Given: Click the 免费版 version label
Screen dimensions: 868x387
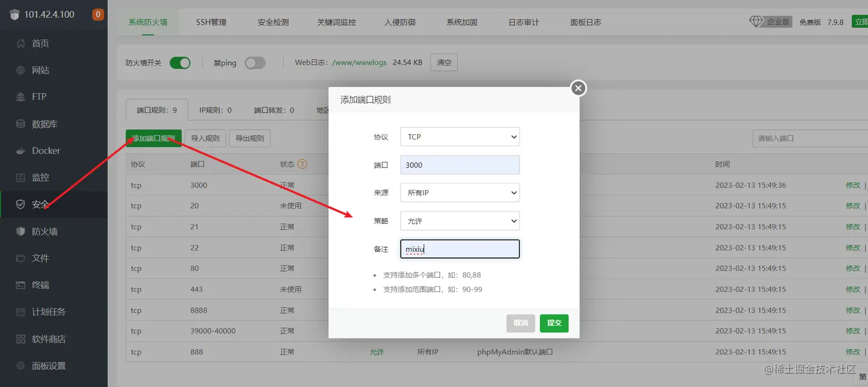Looking at the screenshot, I should click(x=810, y=22).
